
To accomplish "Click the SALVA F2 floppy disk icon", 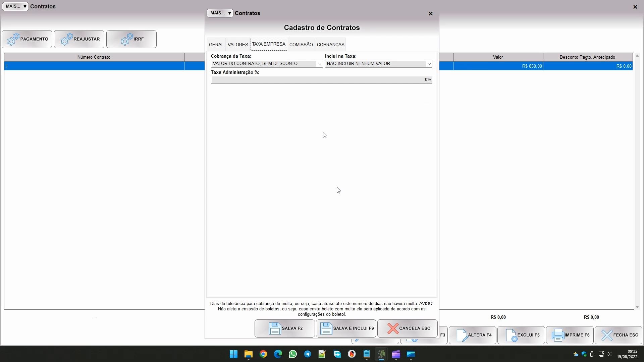I will tap(275, 328).
